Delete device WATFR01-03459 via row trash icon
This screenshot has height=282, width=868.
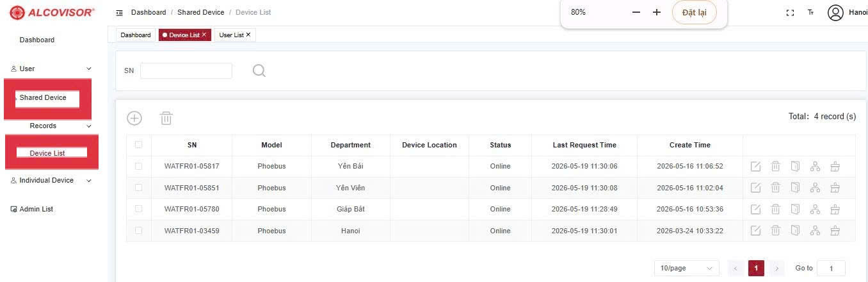click(775, 231)
